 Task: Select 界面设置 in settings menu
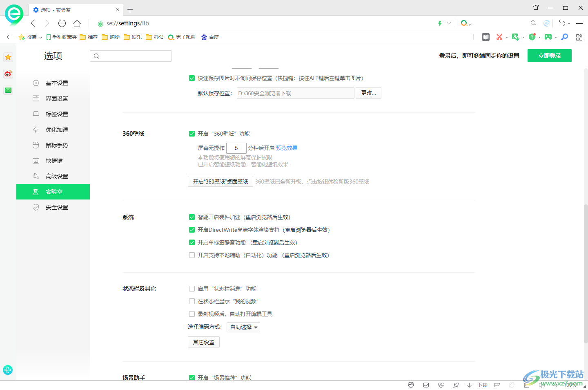[53, 99]
